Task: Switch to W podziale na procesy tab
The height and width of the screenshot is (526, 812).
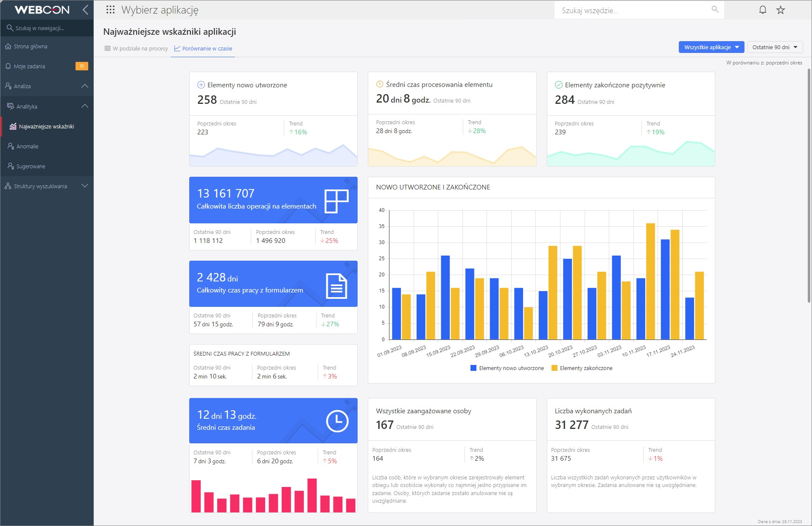Action: pos(136,48)
